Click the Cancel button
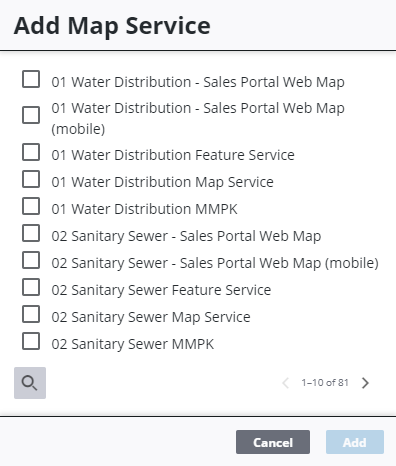Screen dimensions: 396x466 pos(273,442)
